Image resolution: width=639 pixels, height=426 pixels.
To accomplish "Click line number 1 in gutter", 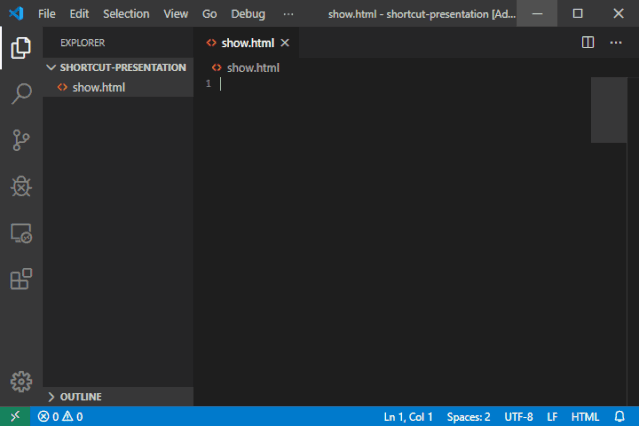I will click(208, 84).
